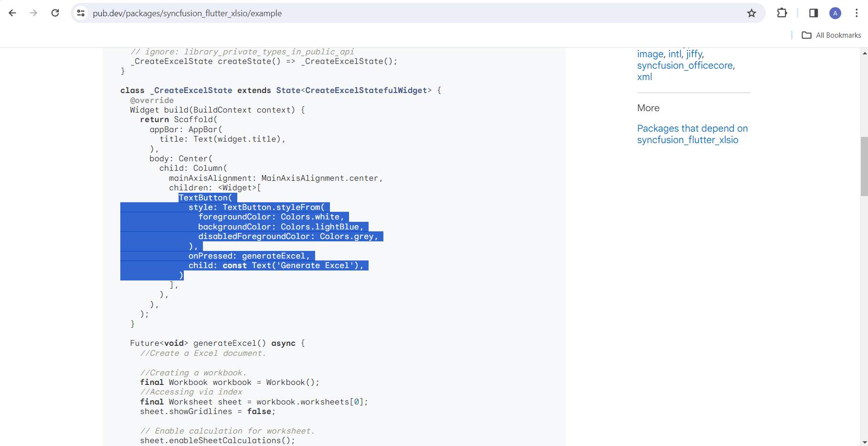The width and height of the screenshot is (868, 446).
Task: Click 'onPressed: generateExcel,' code line
Action: click(249, 256)
